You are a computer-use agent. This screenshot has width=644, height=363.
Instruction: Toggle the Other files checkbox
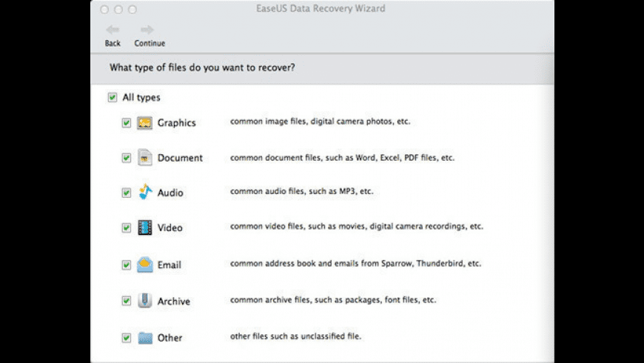click(126, 338)
